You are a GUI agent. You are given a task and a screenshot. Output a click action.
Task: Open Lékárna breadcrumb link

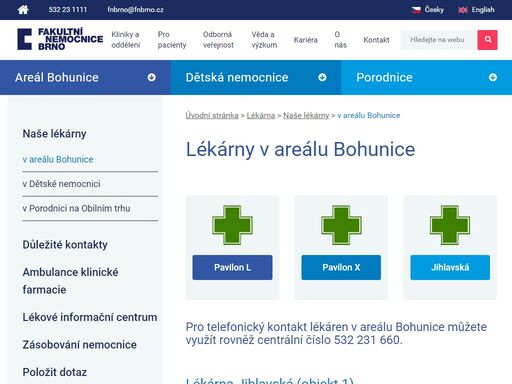pos(261,115)
